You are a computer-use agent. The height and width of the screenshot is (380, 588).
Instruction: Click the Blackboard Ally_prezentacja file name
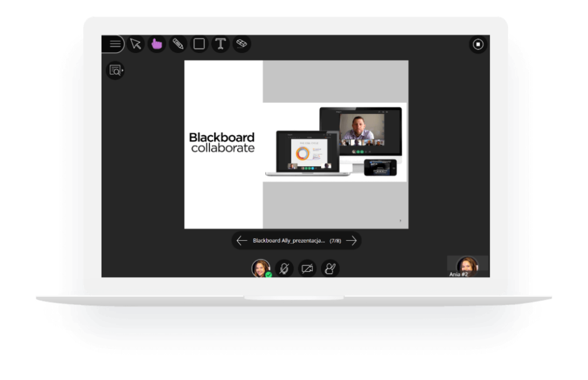[289, 241]
